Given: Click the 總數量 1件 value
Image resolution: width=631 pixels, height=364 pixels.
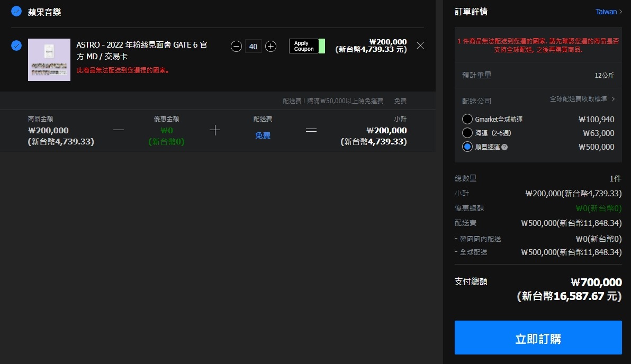Looking at the screenshot, I should tap(615, 178).
